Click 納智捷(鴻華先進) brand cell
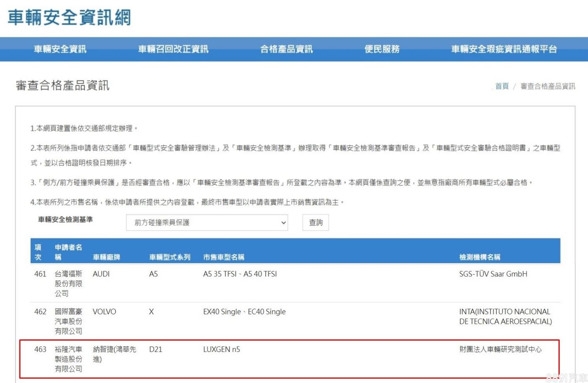Image resolution: width=588 pixels, height=383 pixels. pyautogui.click(x=114, y=354)
